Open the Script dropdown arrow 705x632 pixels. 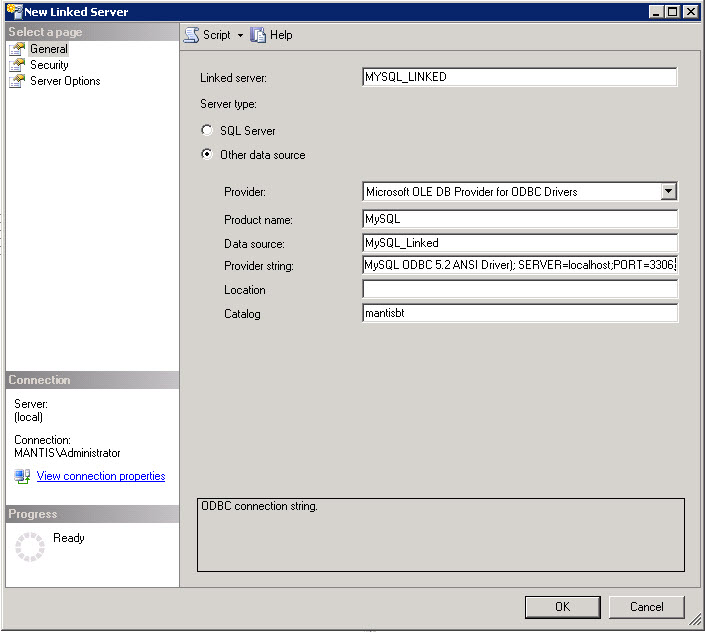pos(240,35)
